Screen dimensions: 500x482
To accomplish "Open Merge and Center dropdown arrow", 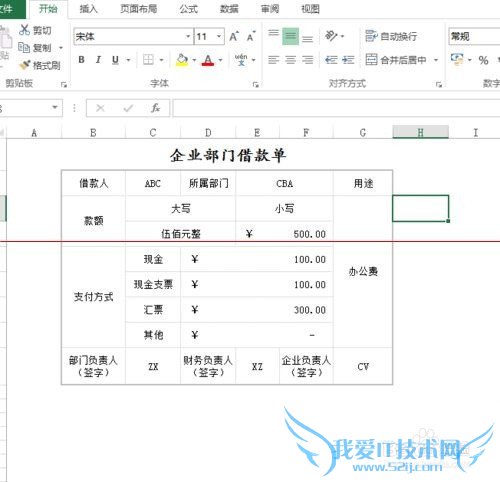I will point(436,60).
